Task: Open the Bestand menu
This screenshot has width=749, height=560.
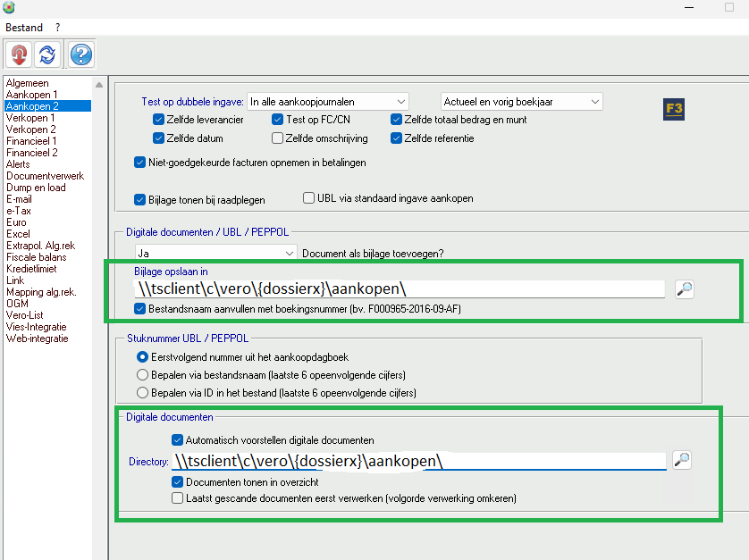Action: pyautogui.click(x=24, y=28)
